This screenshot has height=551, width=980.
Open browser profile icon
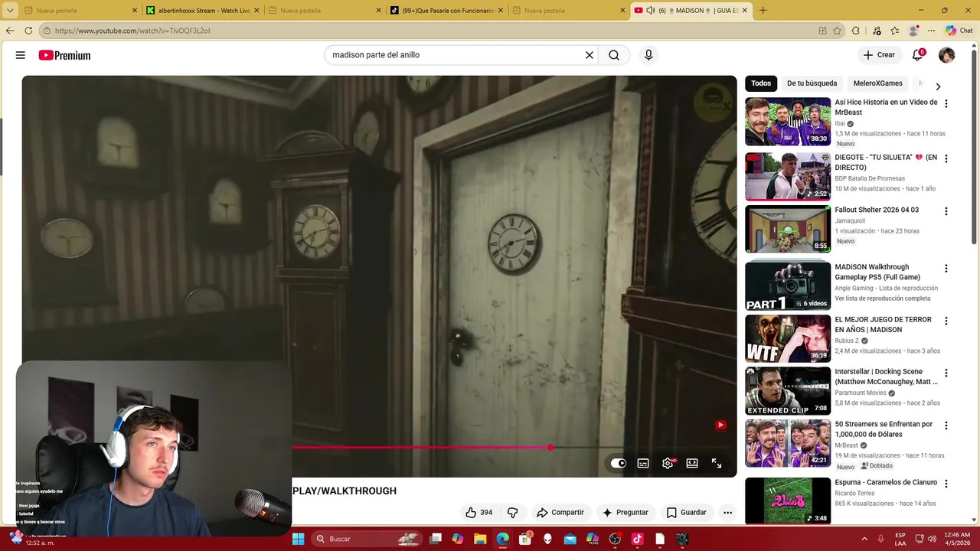[x=913, y=31]
